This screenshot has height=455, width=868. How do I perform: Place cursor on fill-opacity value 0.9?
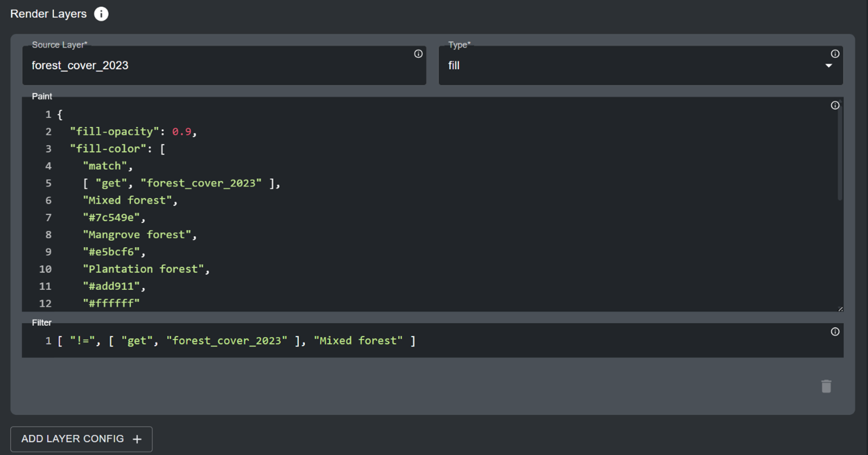181,132
